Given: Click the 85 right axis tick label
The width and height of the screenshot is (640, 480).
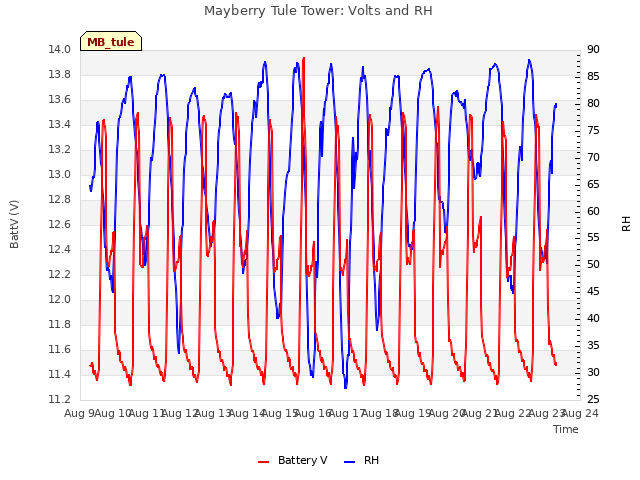Looking at the screenshot, I should tap(593, 77).
